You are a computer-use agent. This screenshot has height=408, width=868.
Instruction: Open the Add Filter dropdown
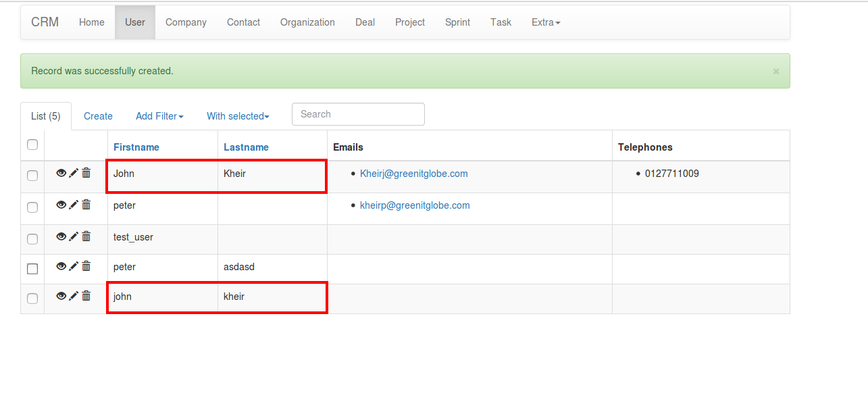click(x=159, y=116)
